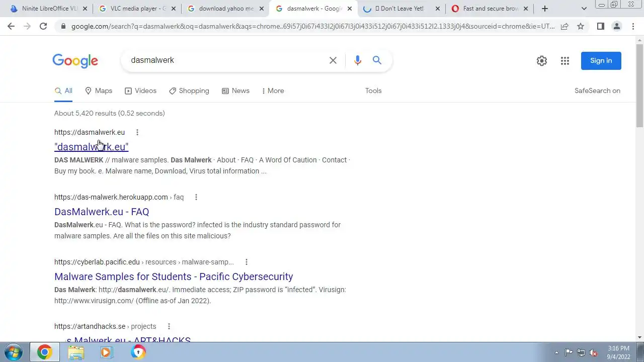Bookmark this page with the star icon
Viewport: 644px width, 362px height.
coord(581,26)
